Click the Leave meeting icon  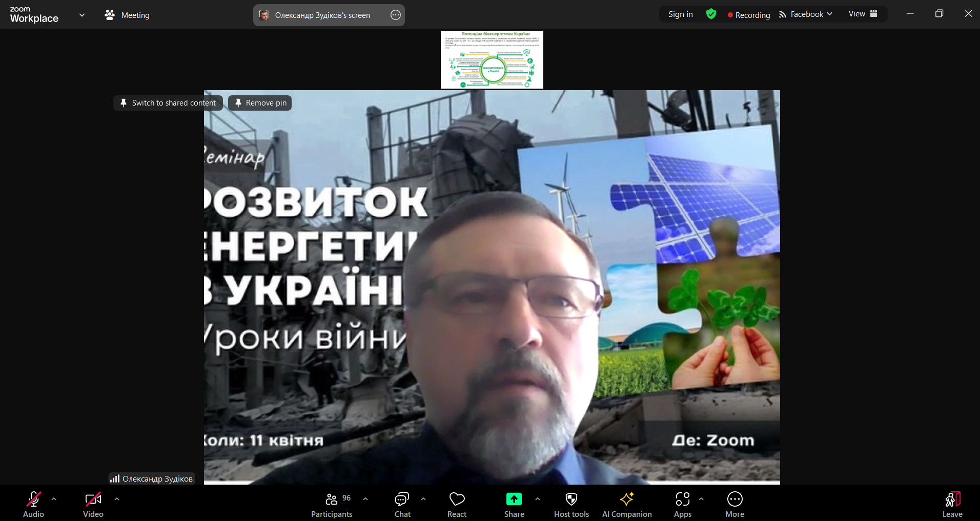tap(952, 499)
